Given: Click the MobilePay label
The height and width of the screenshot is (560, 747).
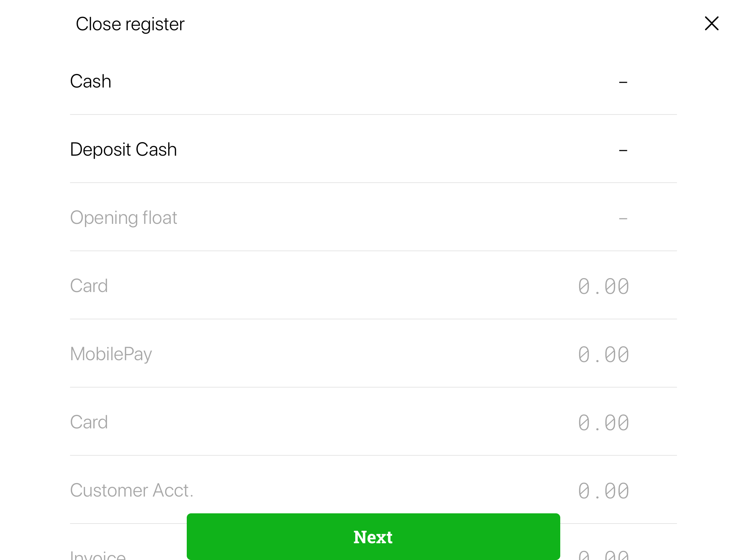Looking at the screenshot, I should (111, 354).
